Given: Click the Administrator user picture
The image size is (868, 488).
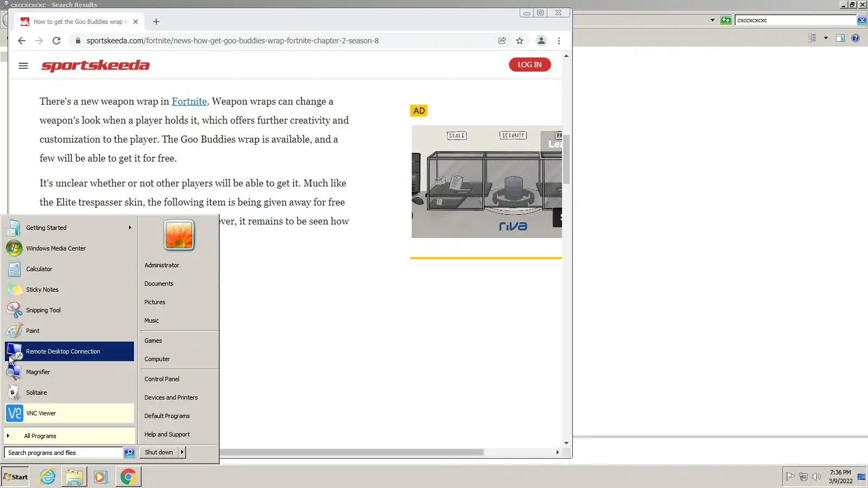Looking at the screenshot, I should click(179, 235).
